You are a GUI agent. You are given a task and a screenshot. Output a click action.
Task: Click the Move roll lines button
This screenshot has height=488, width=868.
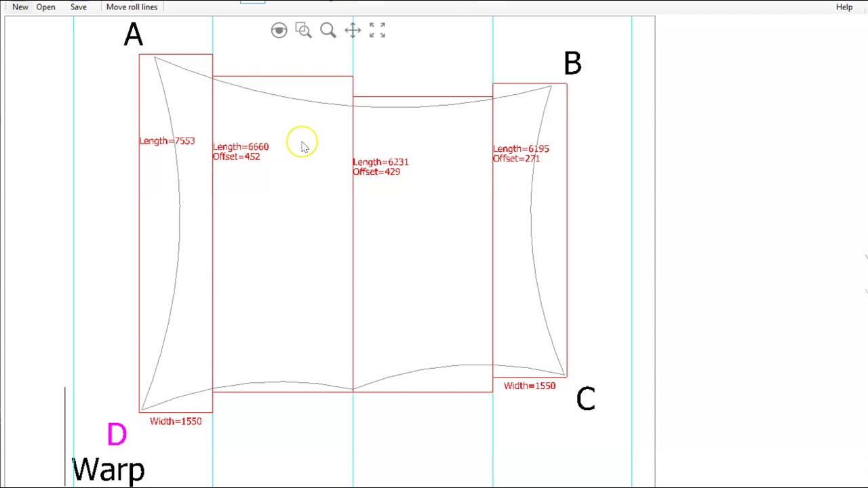tap(132, 7)
